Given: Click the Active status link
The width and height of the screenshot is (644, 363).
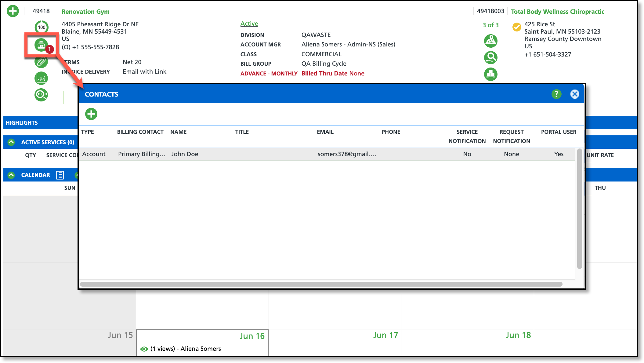Looking at the screenshot, I should click(249, 24).
